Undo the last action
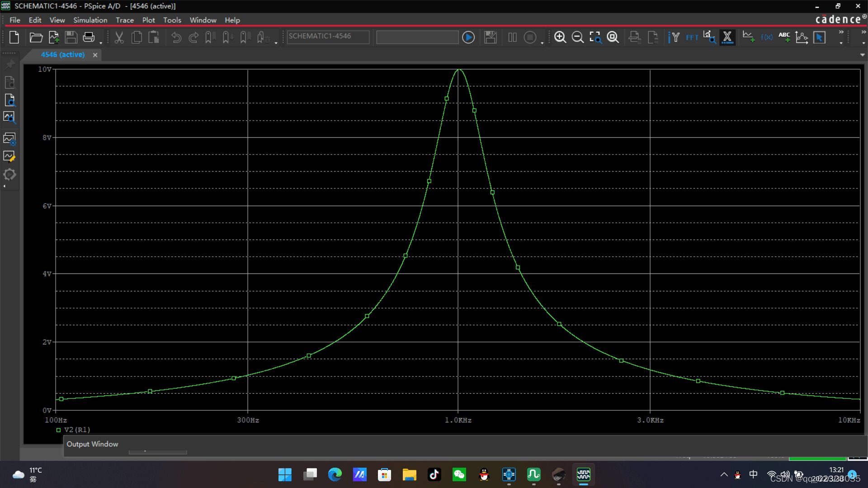Image resolution: width=868 pixels, height=488 pixels. [x=176, y=37]
